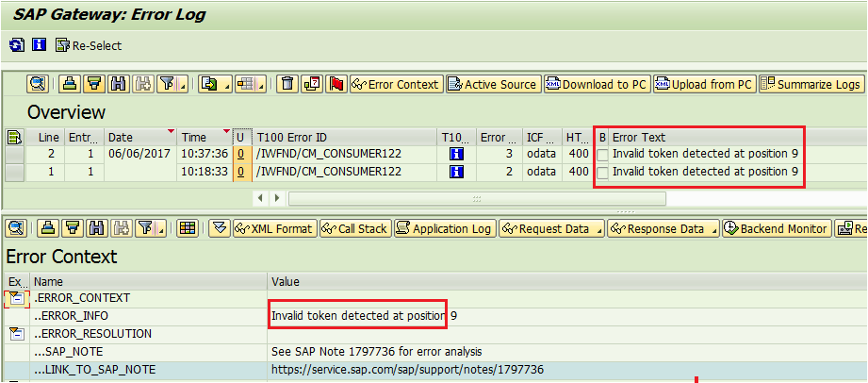Viewport: 868px width, 383px height.
Task: Click the calendar icon next to trash can
Action: pyautogui.click(x=312, y=84)
